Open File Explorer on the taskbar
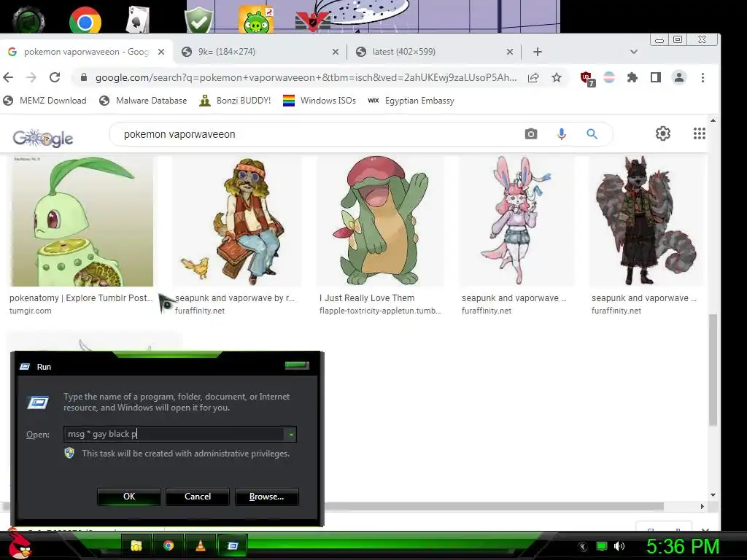This screenshot has width=747, height=560. pos(136,545)
